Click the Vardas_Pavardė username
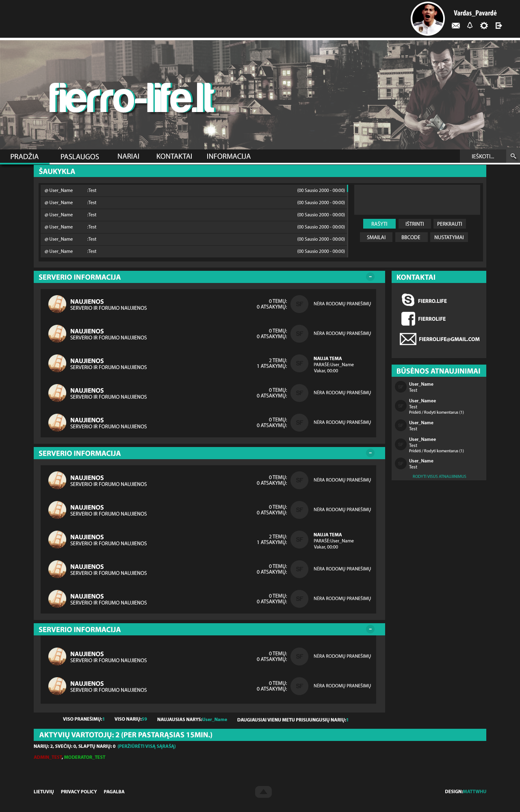This screenshot has height=812, width=520. pyautogui.click(x=475, y=13)
